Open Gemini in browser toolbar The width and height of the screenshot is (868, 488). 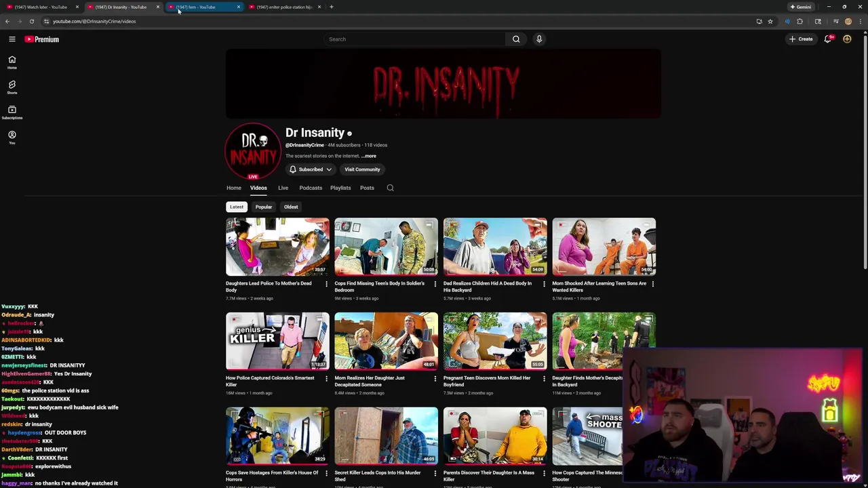(801, 7)
